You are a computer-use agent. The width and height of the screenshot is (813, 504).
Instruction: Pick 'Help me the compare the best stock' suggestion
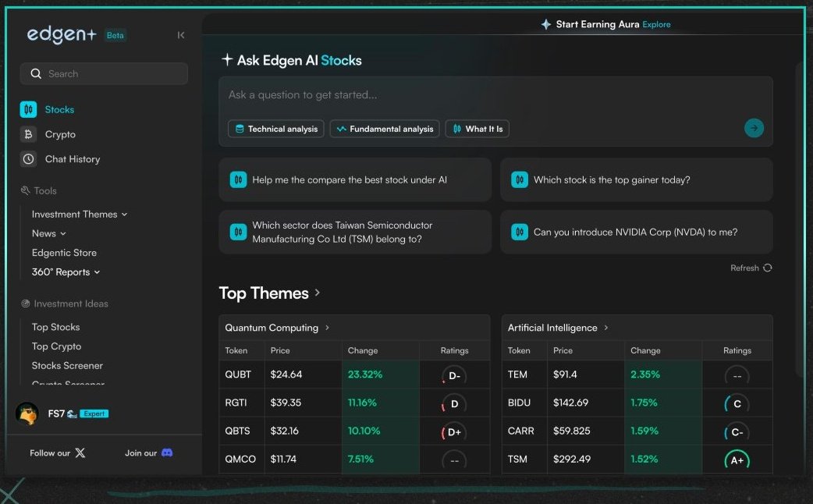point(355,180)
